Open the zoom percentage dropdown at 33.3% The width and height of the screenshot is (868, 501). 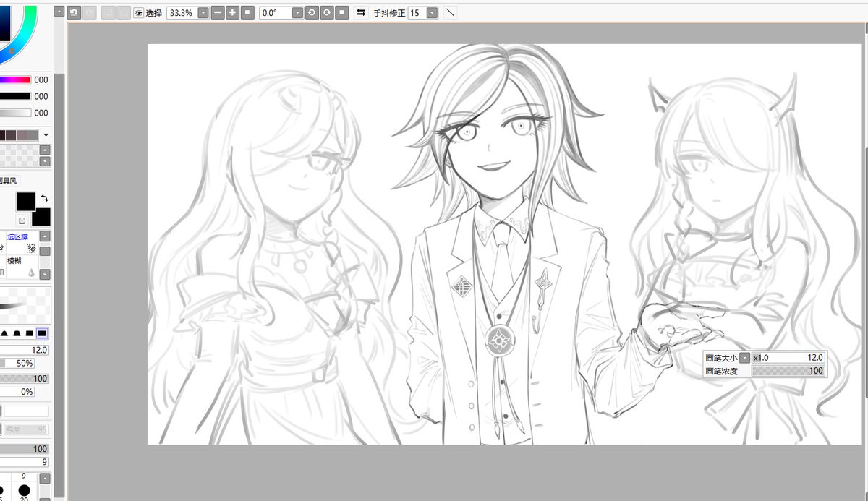click(x=203, y=13)
